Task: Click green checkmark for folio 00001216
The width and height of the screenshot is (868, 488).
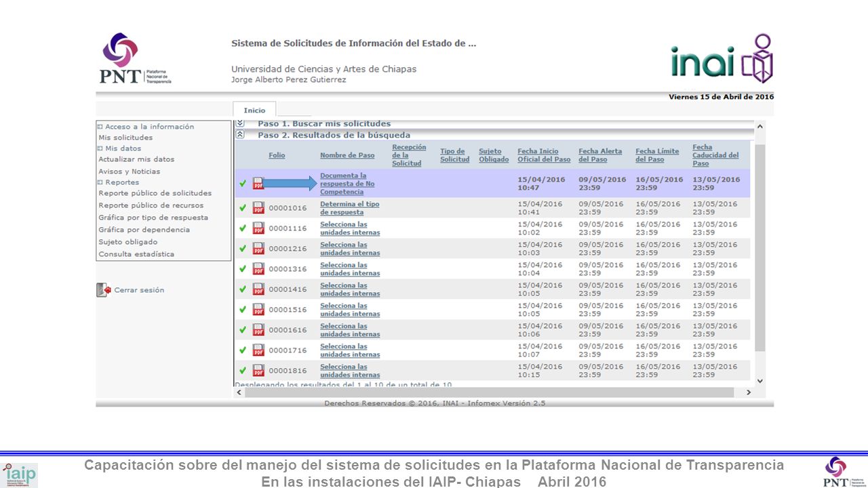Action: pyautogui.click(x=243, y=248)
